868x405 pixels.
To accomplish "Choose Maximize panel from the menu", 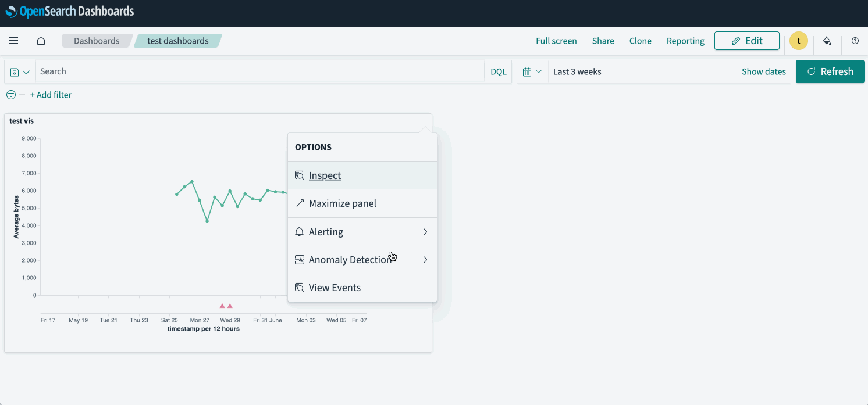I will [x=343, y=203].
